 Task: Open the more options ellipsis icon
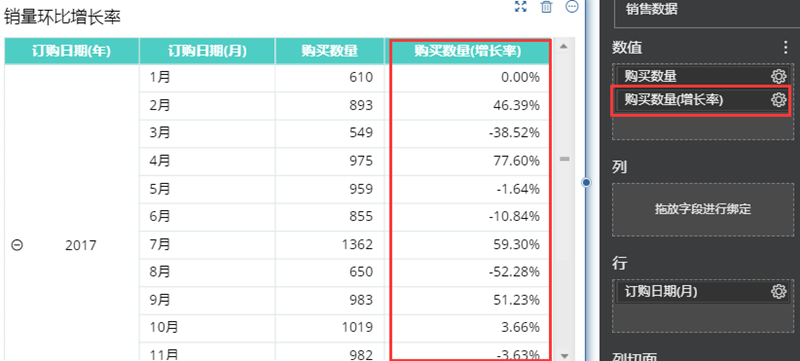[572, 7]
